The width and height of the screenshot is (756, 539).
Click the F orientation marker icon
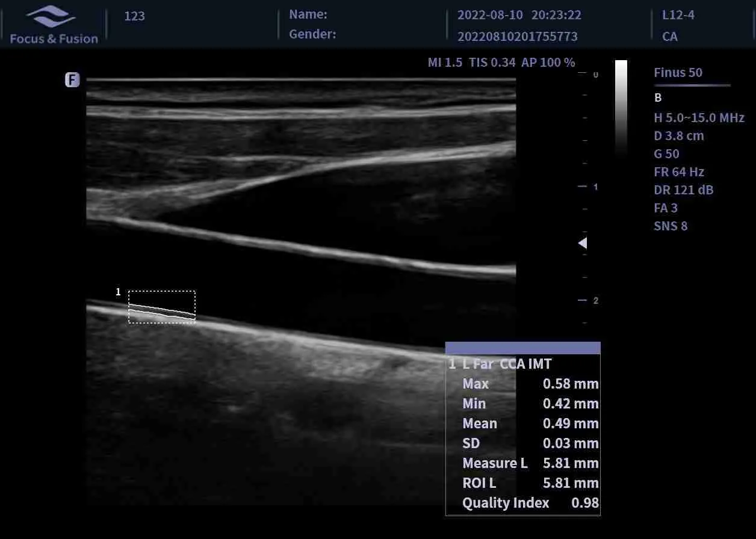(72, 79)
